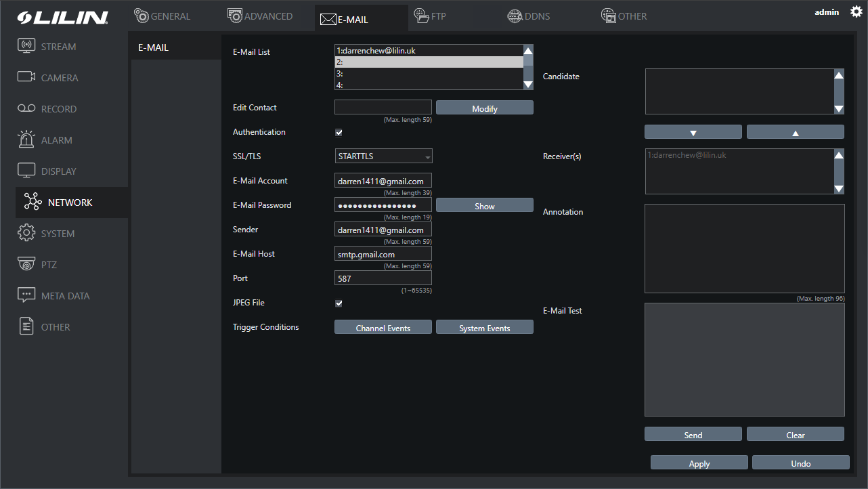Screen dimensions: 868x489
Task: Click the Advanced tab icon
Action: [x=235, y=16]
